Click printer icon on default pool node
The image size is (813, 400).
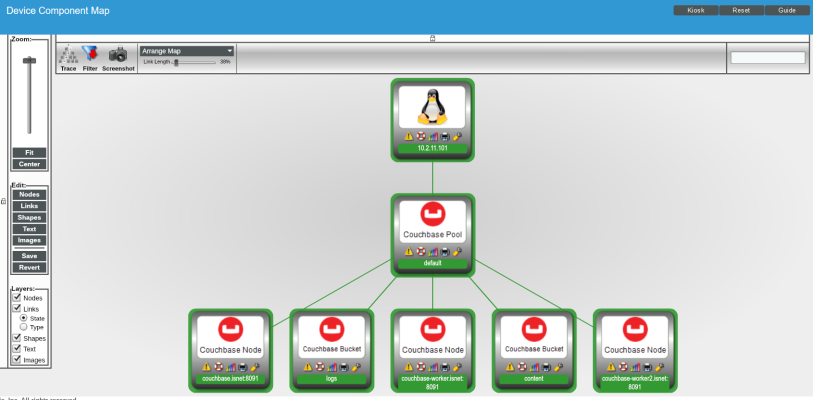445,252
